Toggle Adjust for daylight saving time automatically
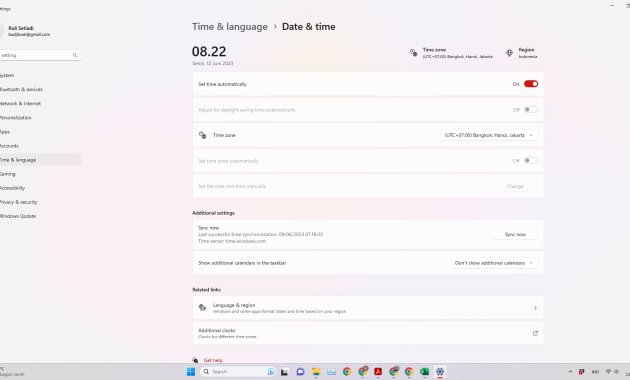Image resolution: width=630 pixels, height=380 pixels. 531,110
